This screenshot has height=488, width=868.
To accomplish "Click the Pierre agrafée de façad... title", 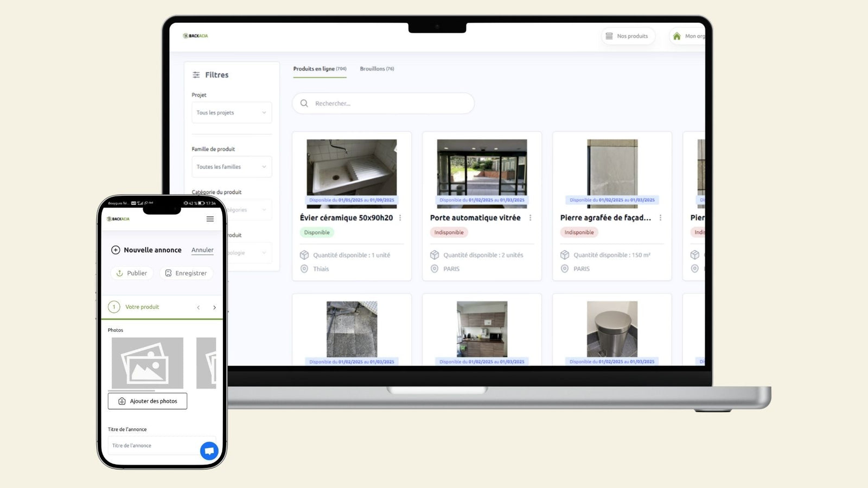I will 605,218.
